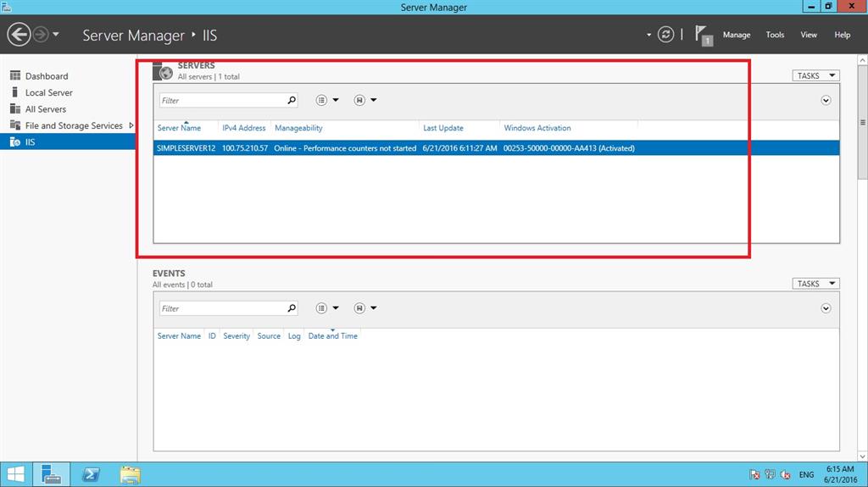Viewport: 868px width, 487px height.
Task: Select All Servers in the sidebar
Action: click(46, 109)
